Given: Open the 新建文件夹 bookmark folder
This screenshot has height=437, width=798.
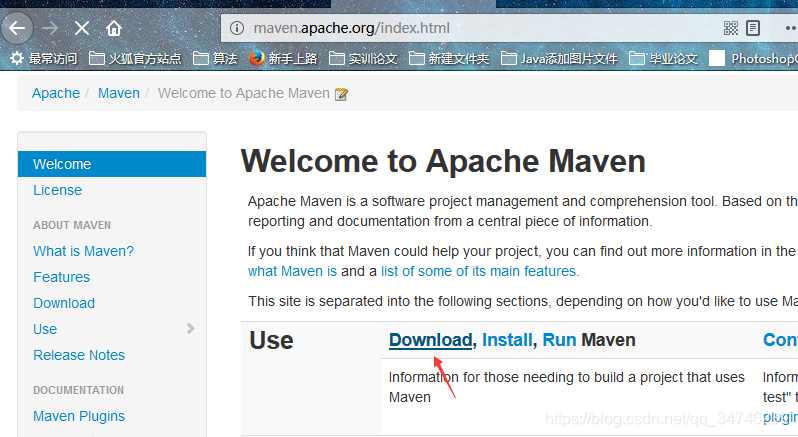Looking at the screenshot, I should click(449, 59).
